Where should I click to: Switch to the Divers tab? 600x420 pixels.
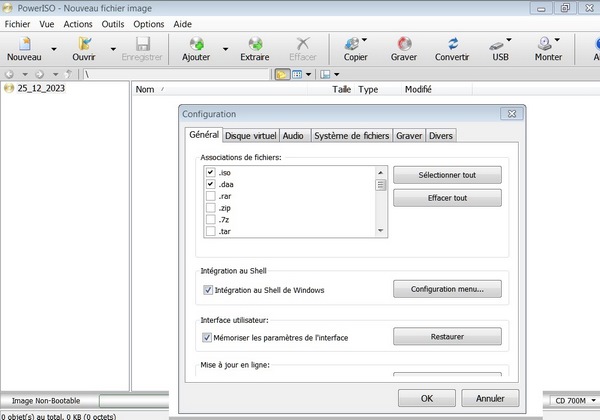[x=441, y=136]
